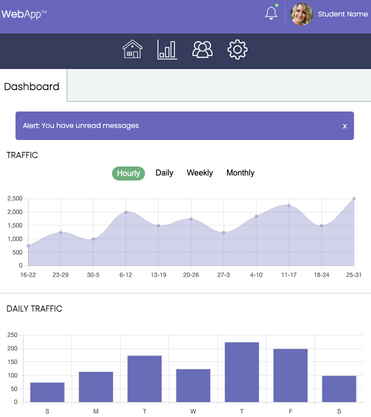Click the 23-29 data point on the line
This screenshot has height=417, width=371.
click(x=61, y=232)
